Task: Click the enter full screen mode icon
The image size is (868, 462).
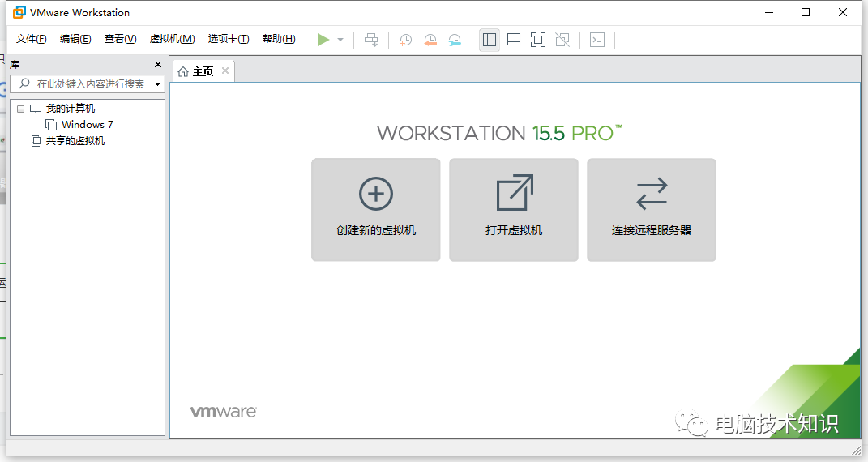Action: click(x=538, y=40)
